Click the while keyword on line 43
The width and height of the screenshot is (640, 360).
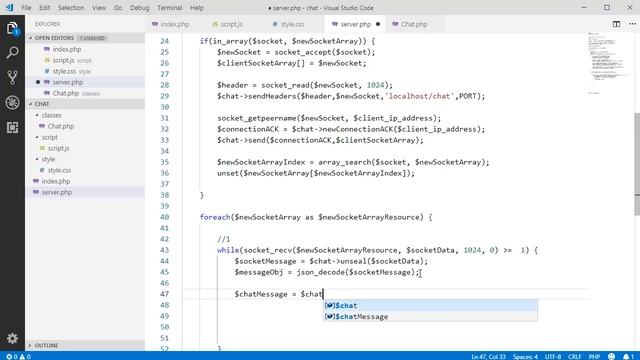[228, 250]
